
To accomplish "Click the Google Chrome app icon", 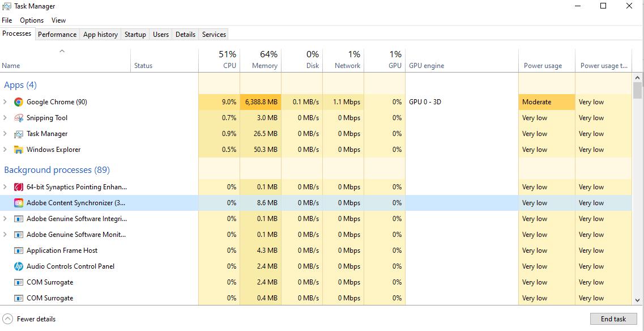I will (x=18, y=102).
